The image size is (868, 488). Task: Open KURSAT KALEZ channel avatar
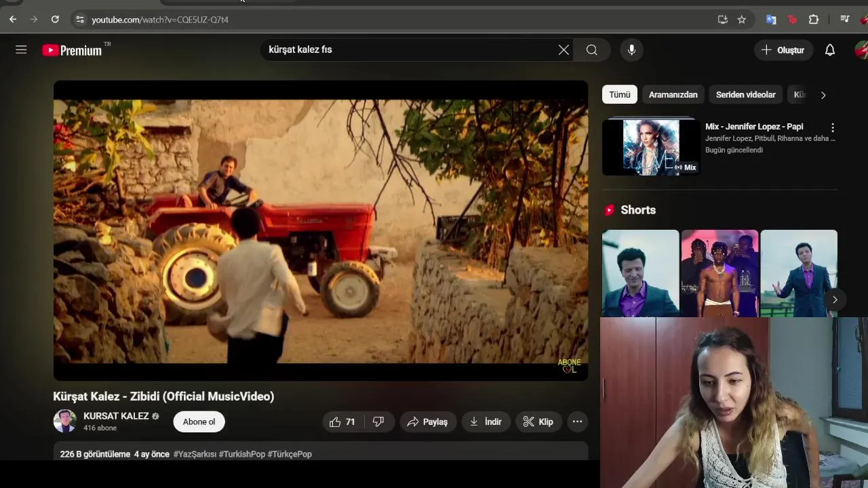coord(65,421)
